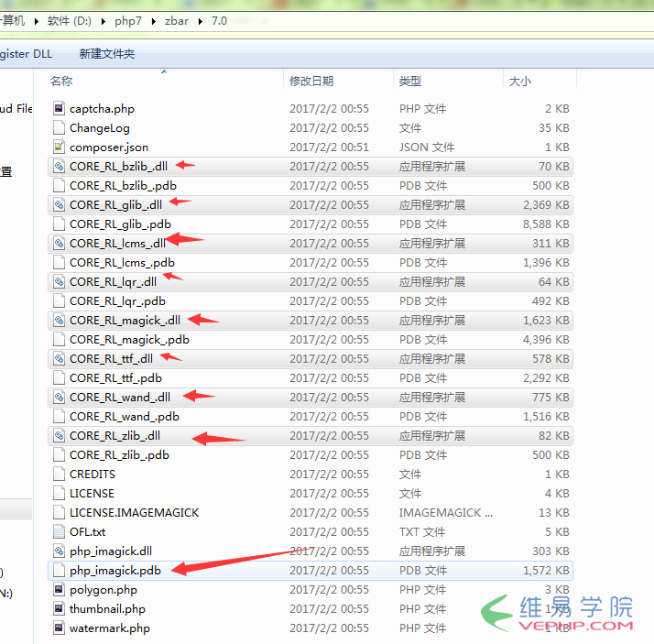Sort by 大小 column header

(520, 81)
